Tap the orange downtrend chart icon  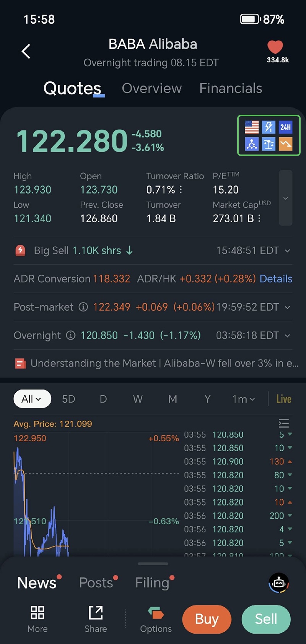285,144
